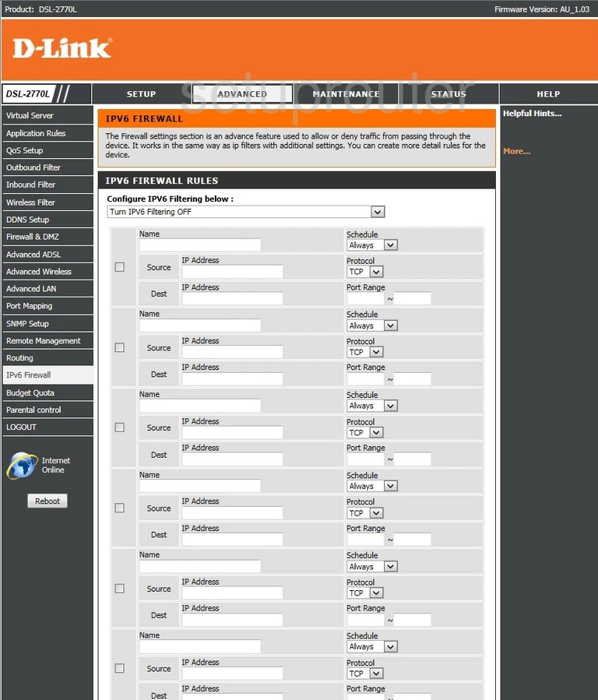Go to Firewall & DMZ settings
The width and height of the screenshot is (598, 700).
[x=47, y=237]
